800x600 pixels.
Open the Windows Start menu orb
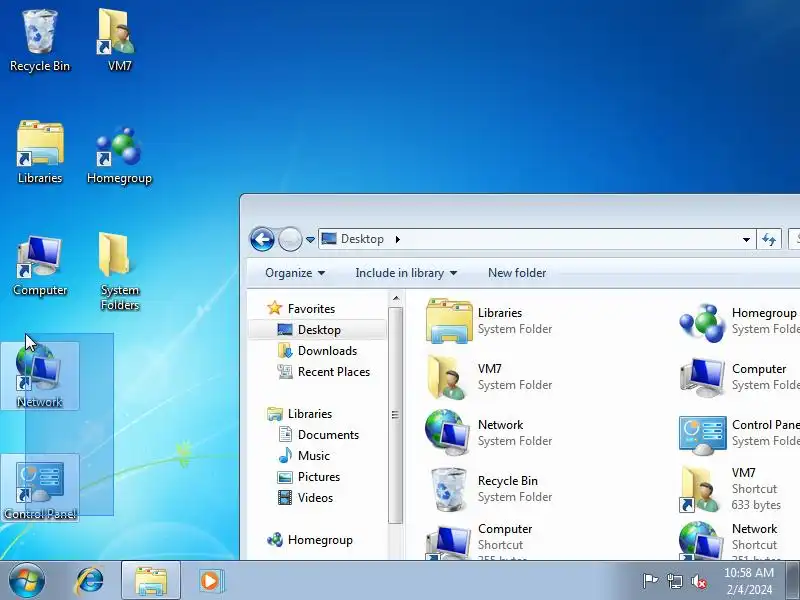(27, 581)
